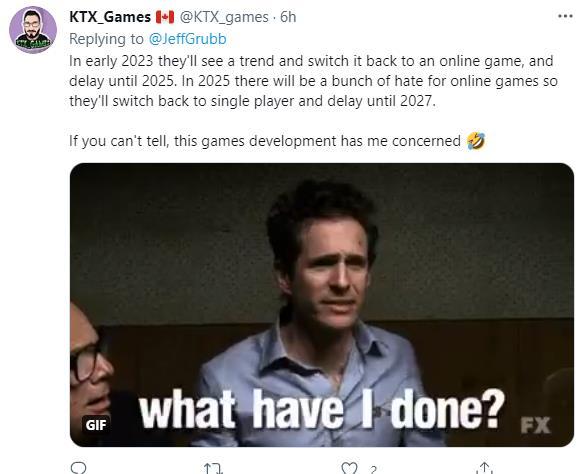This screenshot has height=474, width=586.
Task: Click the reply speech bubble icon
Action: pos(78,468)
